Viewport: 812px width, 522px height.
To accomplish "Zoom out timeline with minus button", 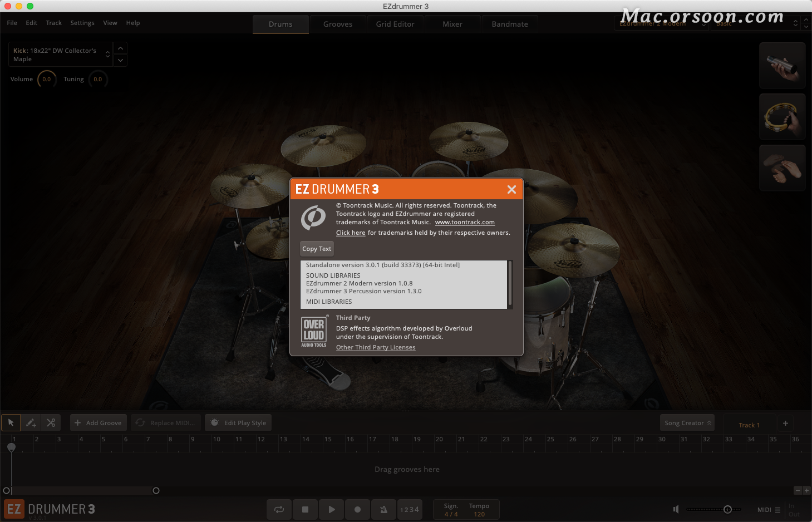I will coord(798,490).
